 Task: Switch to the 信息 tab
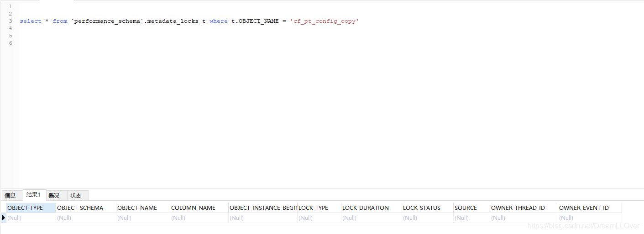[x=11, y=195]
